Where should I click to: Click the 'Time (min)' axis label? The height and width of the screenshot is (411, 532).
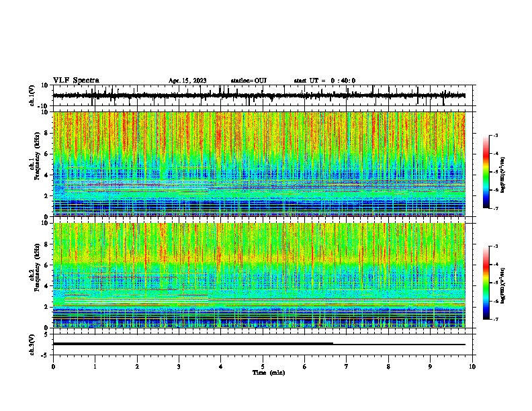pos(269,373)
